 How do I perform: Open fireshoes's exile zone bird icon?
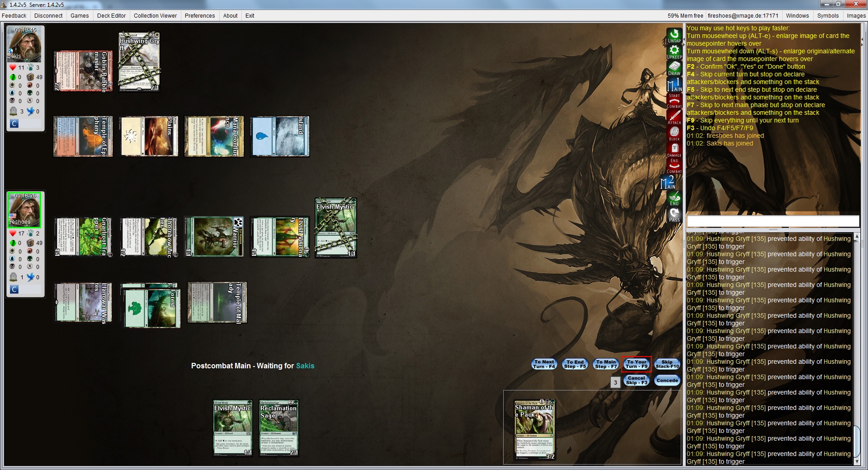(31, 277)
